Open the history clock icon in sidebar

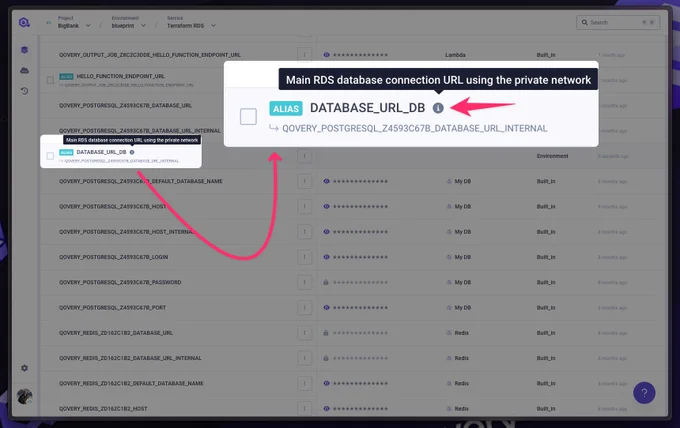click(x=24, y=91)
